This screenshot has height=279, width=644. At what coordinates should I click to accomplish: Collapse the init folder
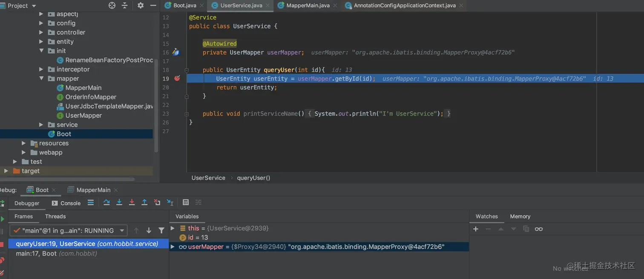coord(41,51)
